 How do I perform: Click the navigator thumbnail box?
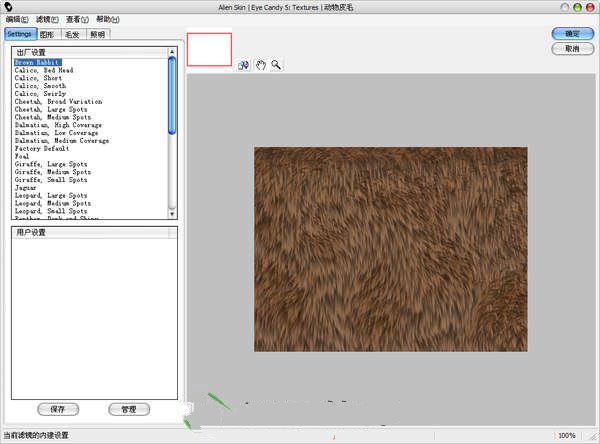[x=209, y=51]
